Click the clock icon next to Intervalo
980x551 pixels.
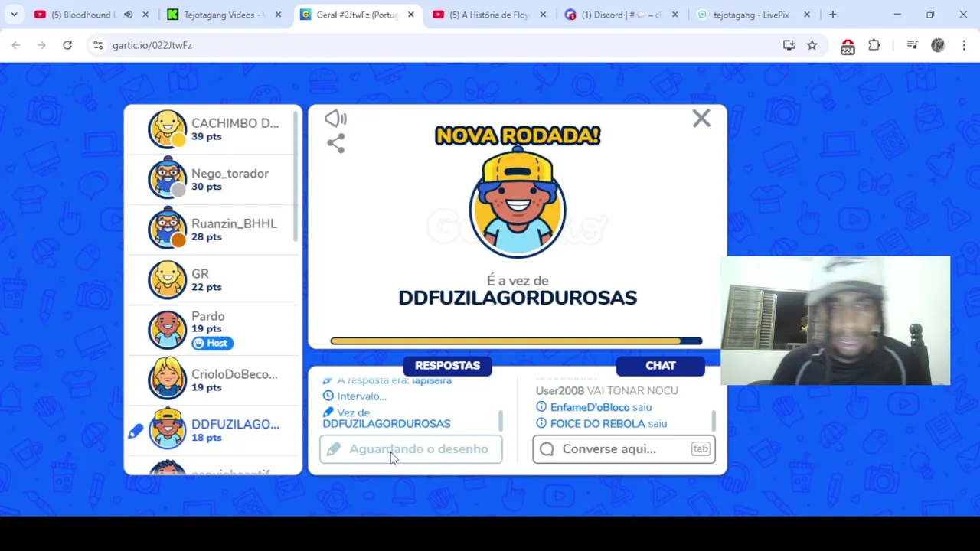click(328, 396)
